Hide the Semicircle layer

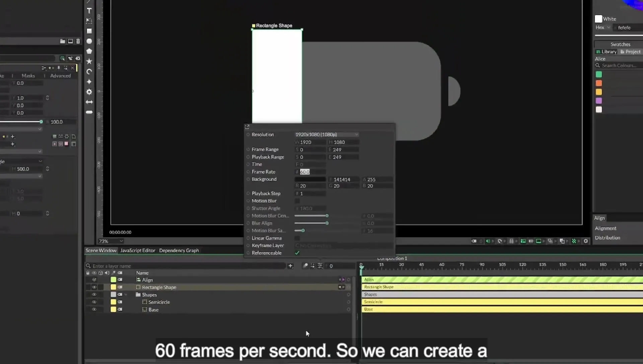click(x=94, y=302)
